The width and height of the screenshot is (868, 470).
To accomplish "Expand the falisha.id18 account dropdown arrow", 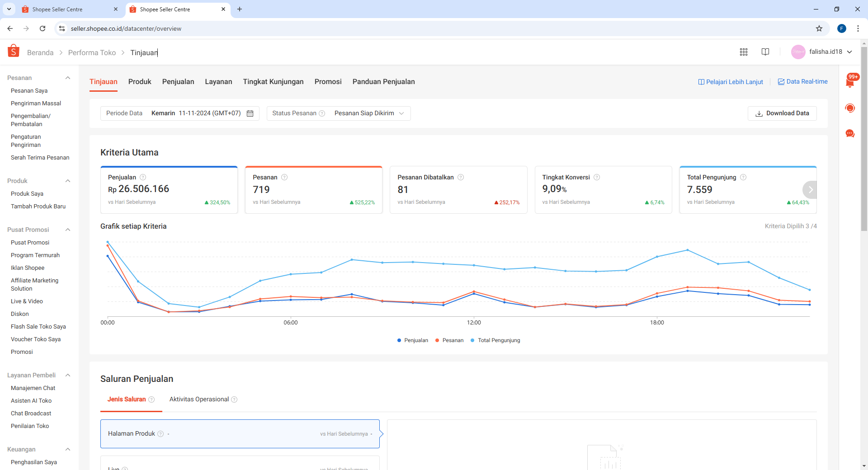I will pyautogui.click(x=850, y=52).
